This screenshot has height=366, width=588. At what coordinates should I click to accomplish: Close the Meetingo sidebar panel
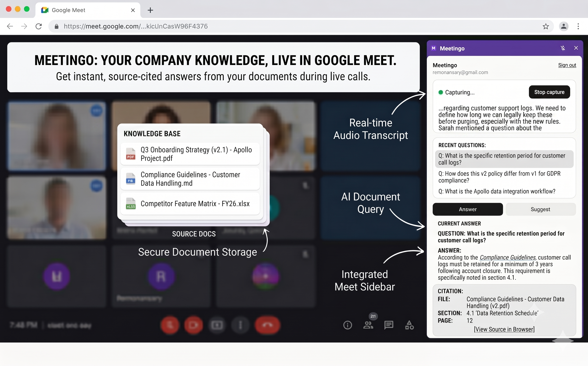[576, 48]
